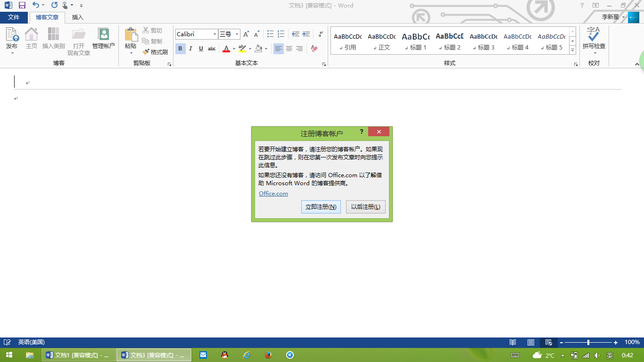Click the Cut (剪切) scissors icon
The image size is (644, 362).
(x=146, y=30)
